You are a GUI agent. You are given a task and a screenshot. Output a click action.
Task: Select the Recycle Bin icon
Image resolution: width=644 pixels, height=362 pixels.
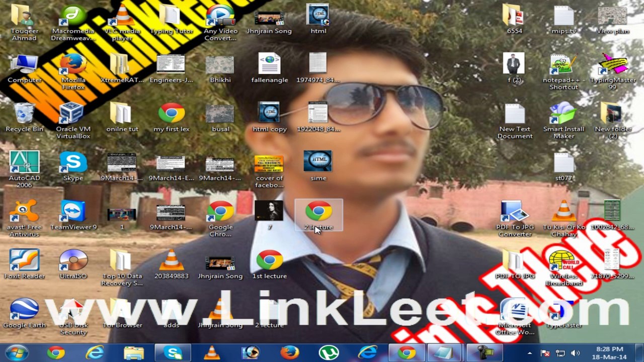[x=24, y=118]
